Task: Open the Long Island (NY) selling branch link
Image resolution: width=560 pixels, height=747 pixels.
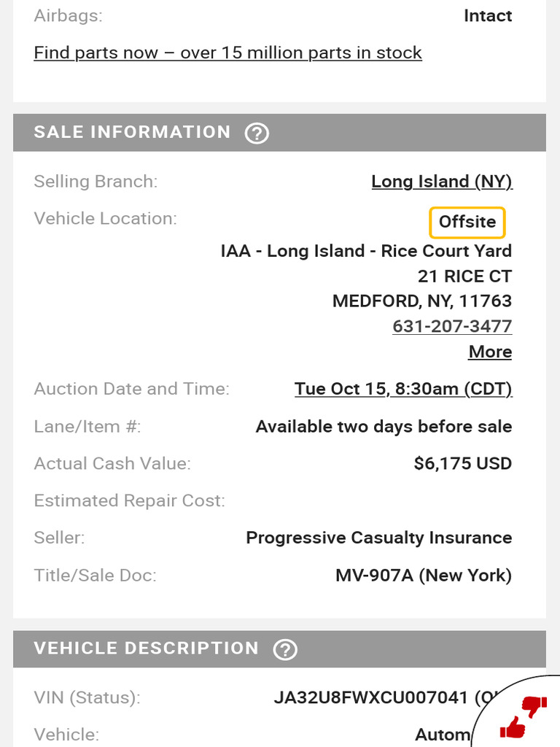Action: (442, 182)
